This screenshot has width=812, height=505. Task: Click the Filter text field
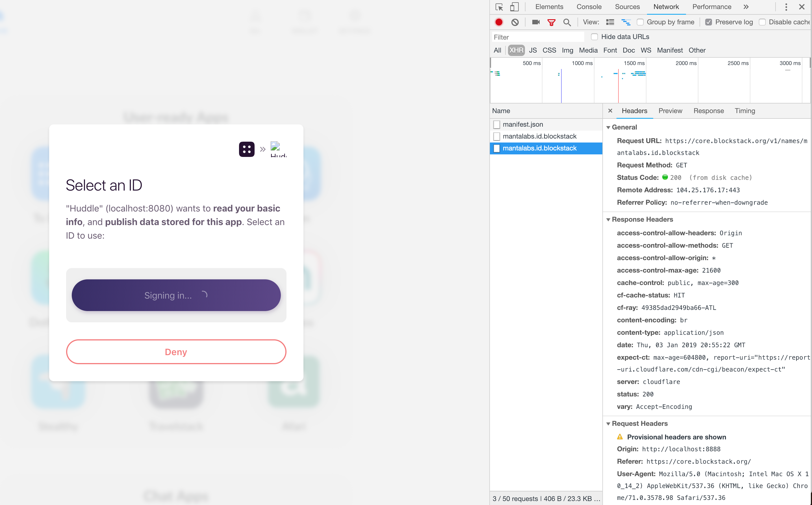tap(538, 37)
